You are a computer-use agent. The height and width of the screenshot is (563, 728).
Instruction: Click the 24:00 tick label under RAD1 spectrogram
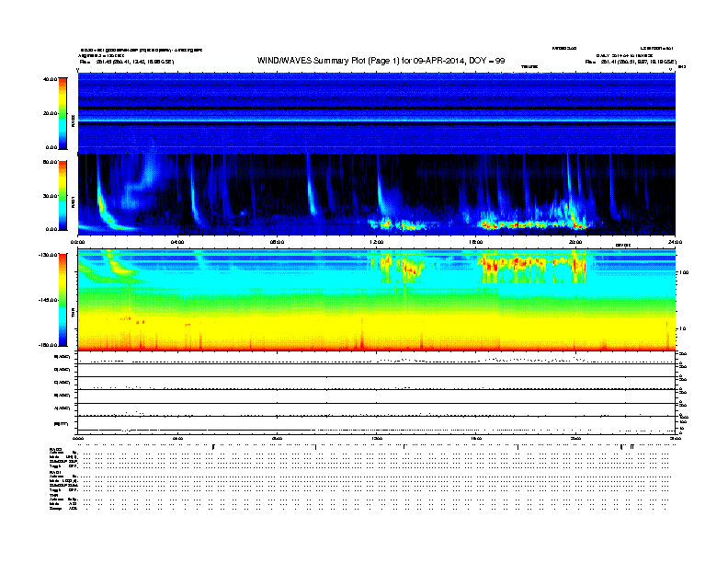tap(675, 242)
